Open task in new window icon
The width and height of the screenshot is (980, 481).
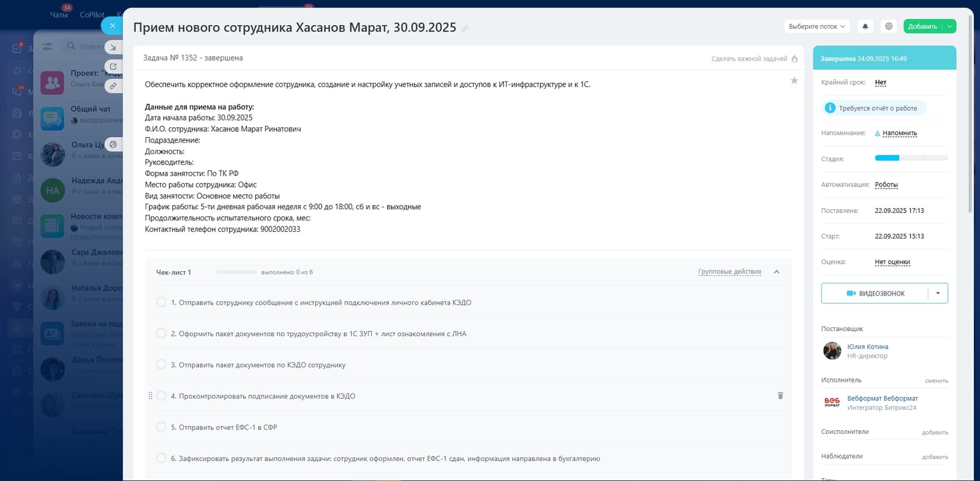(113, 66)
